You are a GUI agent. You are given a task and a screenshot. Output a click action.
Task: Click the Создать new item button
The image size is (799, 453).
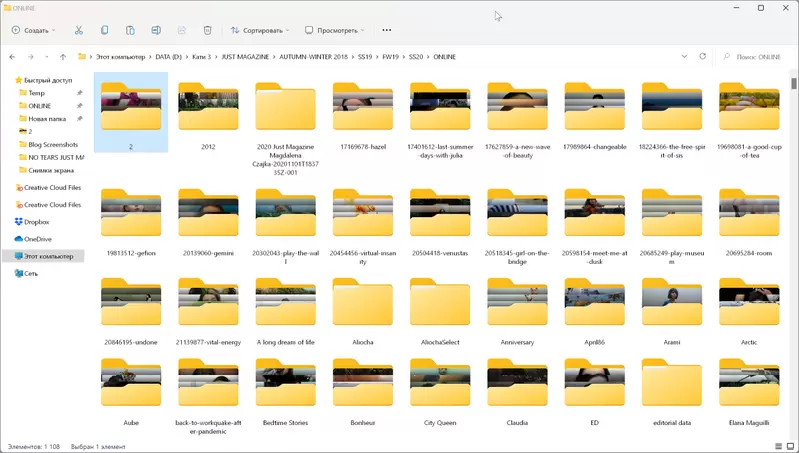[33, 30]
